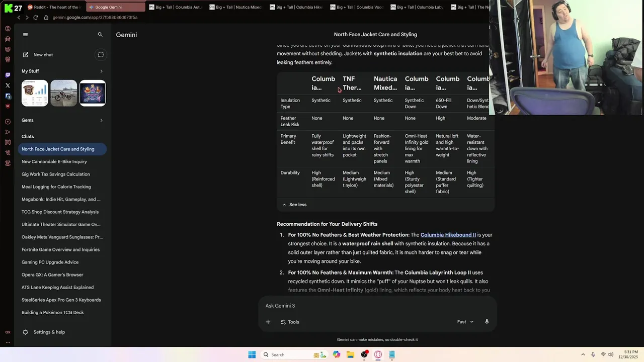Open the Notepad taskbar icon
Viewport: 644px width, 362px height.
point(392,355)
